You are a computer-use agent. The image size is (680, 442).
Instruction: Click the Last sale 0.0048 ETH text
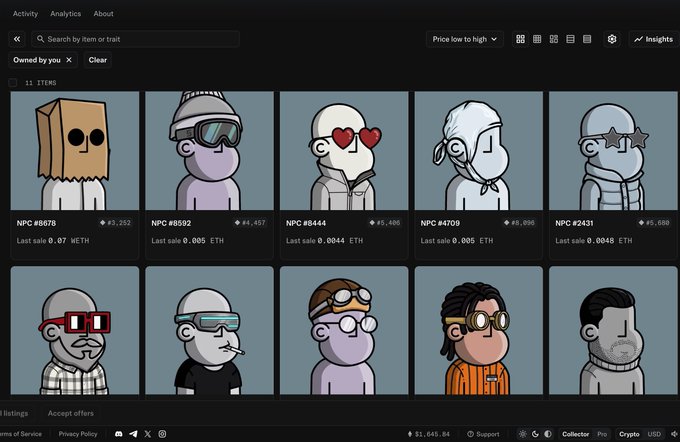tap(594, 240)
